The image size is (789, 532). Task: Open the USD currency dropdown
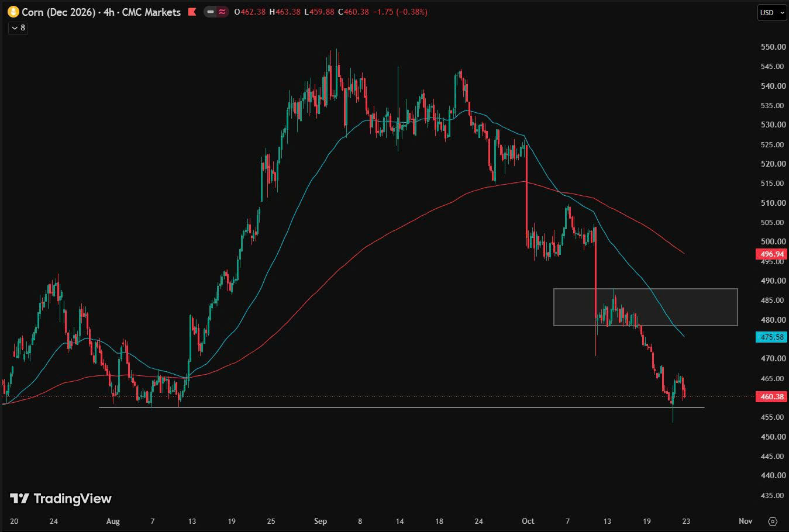[x=772, y=12]
